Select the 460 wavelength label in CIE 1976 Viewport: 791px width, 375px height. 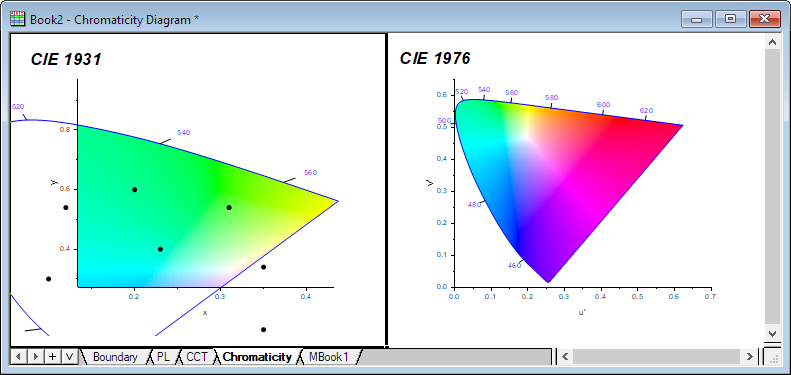coord(515,265)
